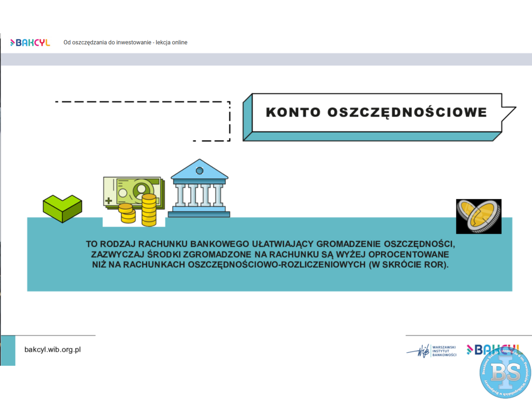Open the Warszawski Instytut Bankowości logo
Image resolution: width=532 pixels, height=399 pixels.
[x=431, y=351]
